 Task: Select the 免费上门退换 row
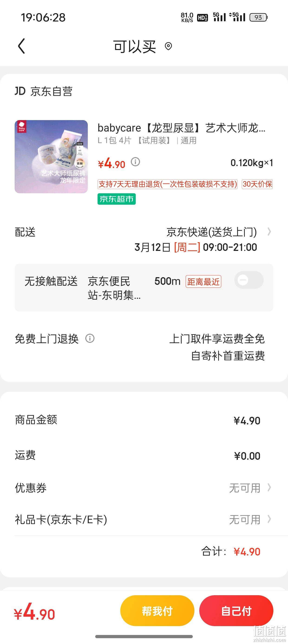(x=144, y=347)
